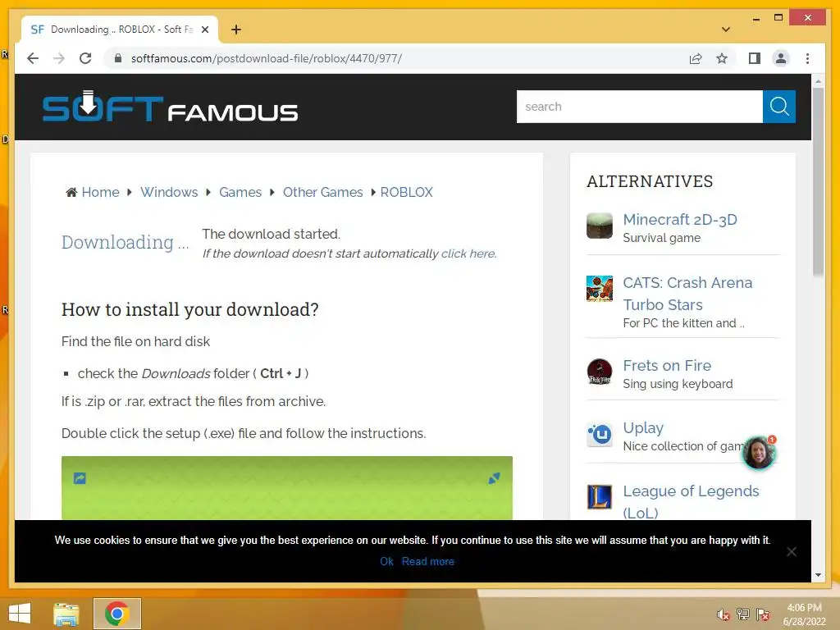Click 'The download started.' text
Viewport: 840px width, 630px height.
pyautogui.click(x=271, y=234)
